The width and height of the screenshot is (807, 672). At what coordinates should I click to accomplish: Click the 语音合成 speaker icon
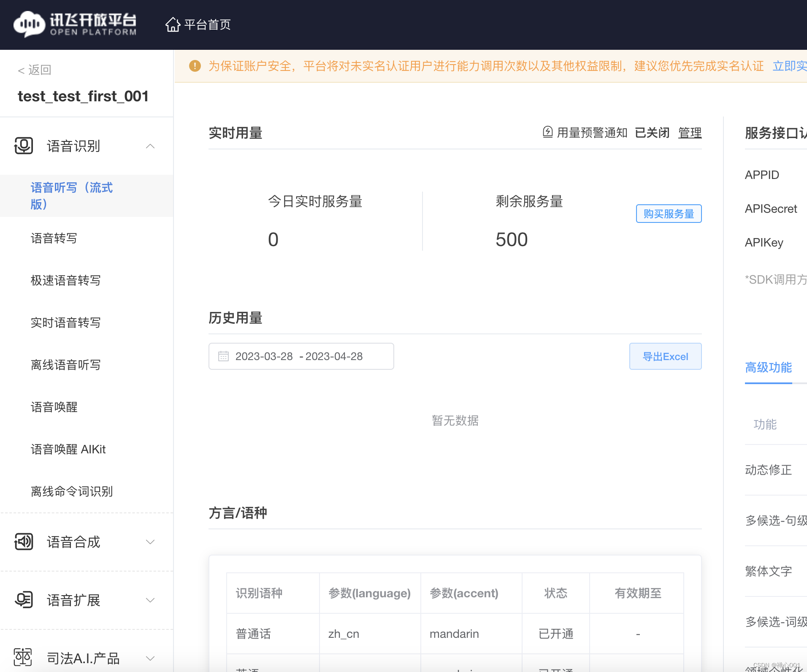[x=24, y=542]
